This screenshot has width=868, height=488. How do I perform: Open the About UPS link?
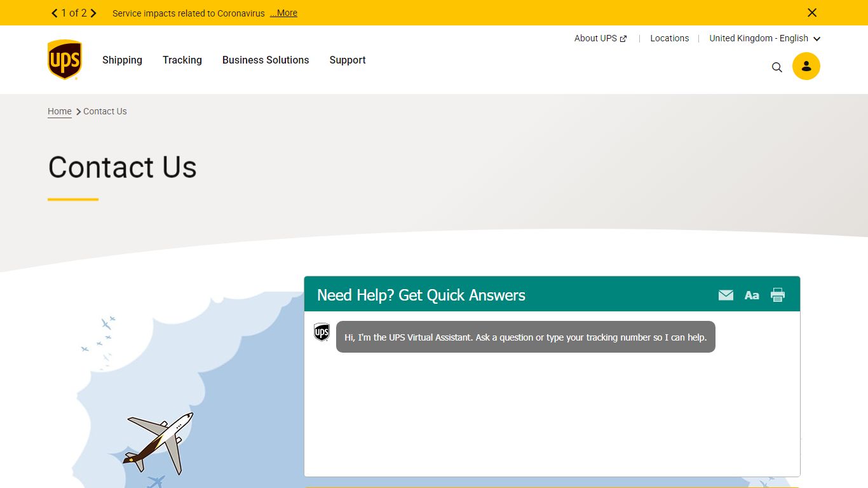(x=600, y=38)
